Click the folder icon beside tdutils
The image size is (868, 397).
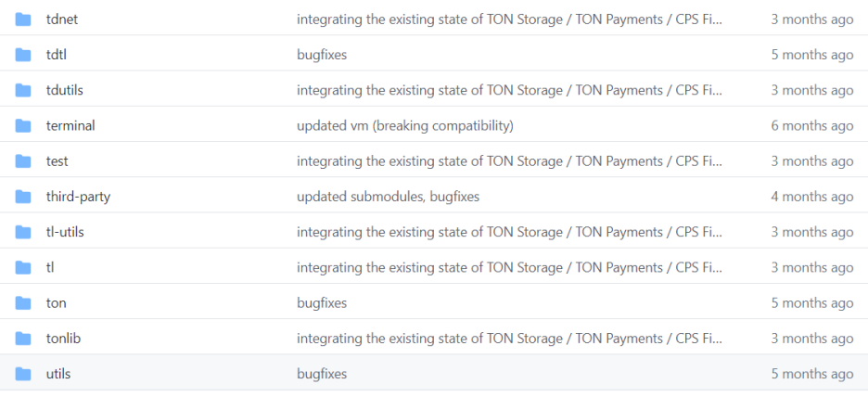22,90
